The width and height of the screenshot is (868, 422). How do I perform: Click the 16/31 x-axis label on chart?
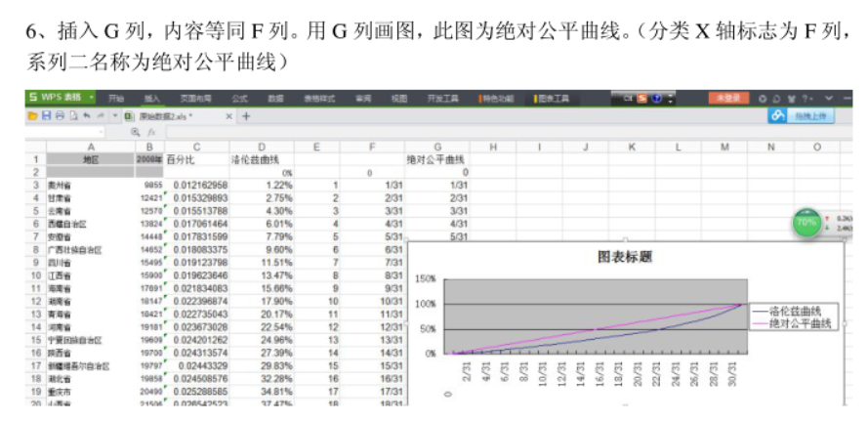coord(599,373)
